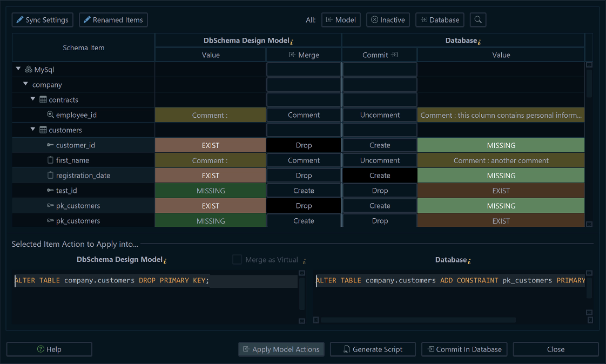Collapse the company tree node
The height and width of the screenshot is (364, 606).
pyautogui.click(x=25, y=84)
